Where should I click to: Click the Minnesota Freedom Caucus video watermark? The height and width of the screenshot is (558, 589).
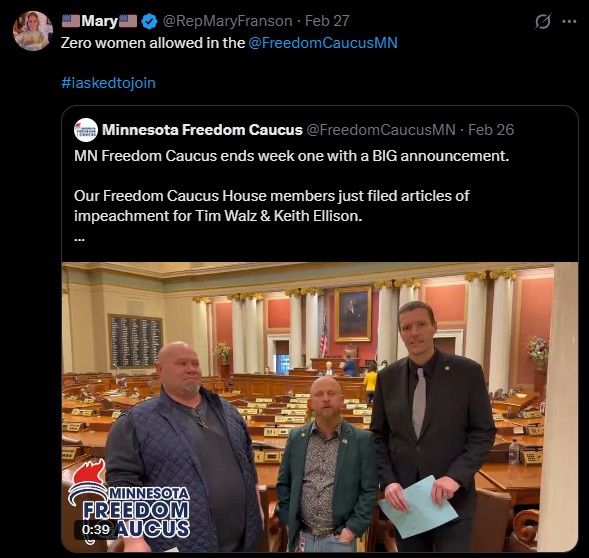(129, 500)
